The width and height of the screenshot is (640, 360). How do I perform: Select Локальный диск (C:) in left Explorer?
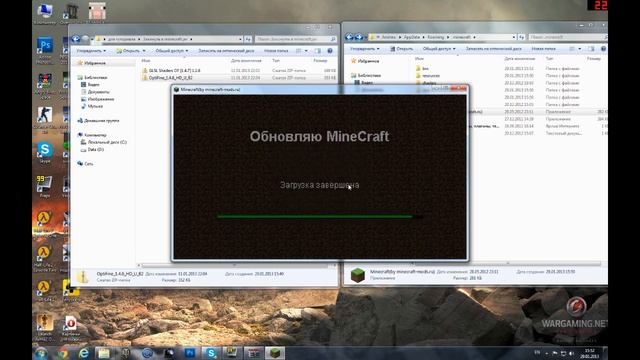coord(104,142)
